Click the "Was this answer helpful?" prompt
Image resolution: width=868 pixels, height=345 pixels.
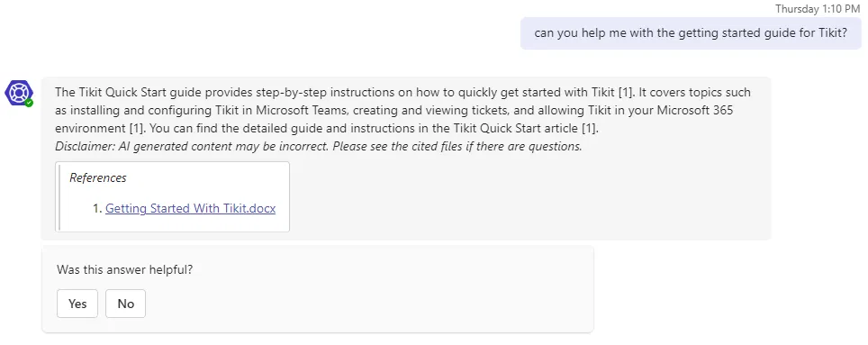(124, 269)
